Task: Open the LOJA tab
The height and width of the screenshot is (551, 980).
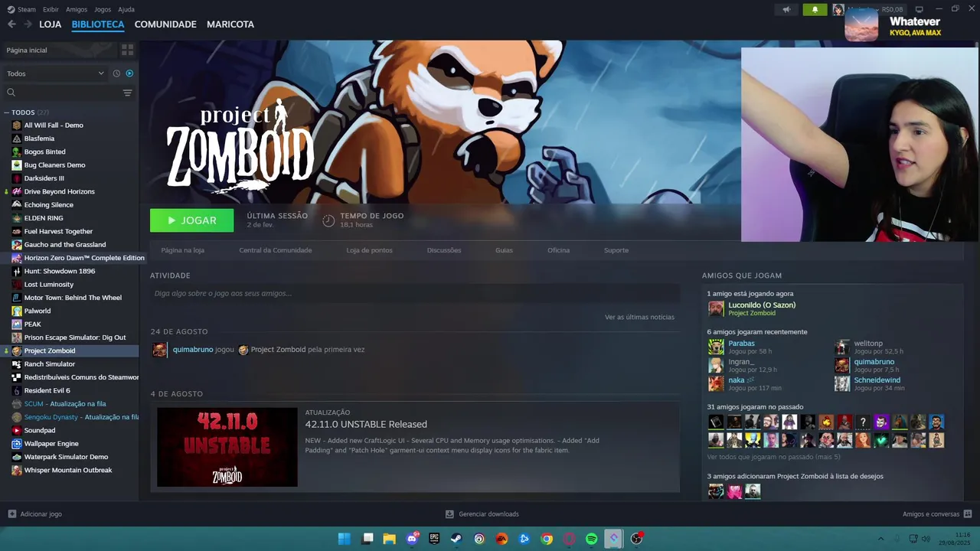Action: (51, 24)
